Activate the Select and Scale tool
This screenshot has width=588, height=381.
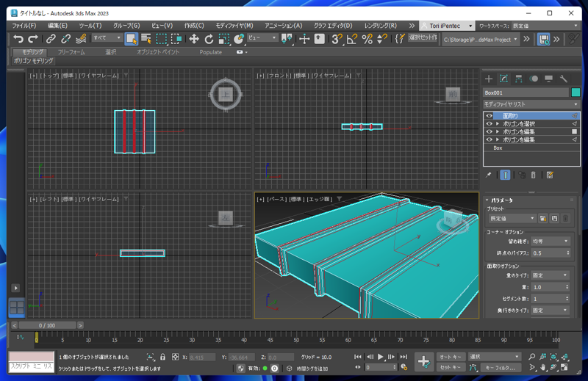[x=224, y=39]
